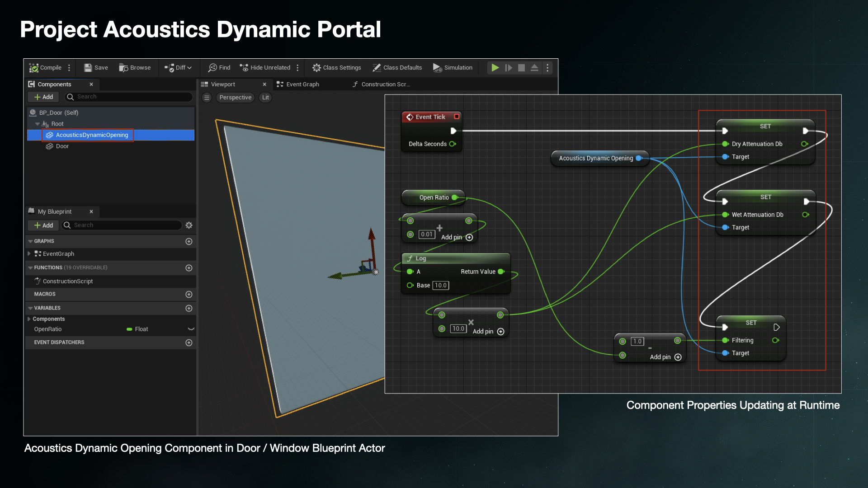Start play with green Play button
This screenshot has height=488, width=868.
[495, 68]
